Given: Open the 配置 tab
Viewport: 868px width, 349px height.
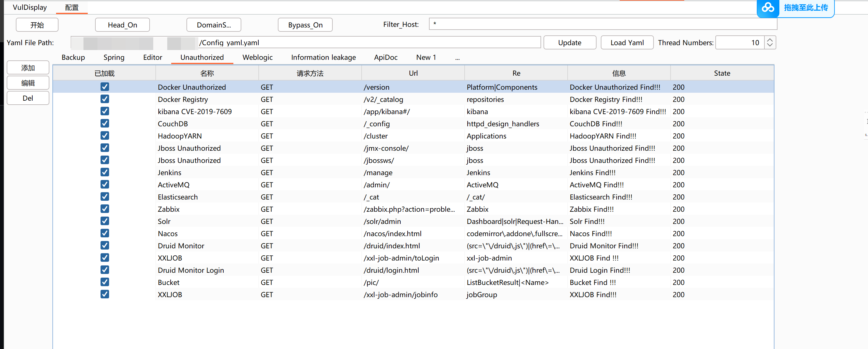Looking at the screenshot, I should tap(72, 7).
